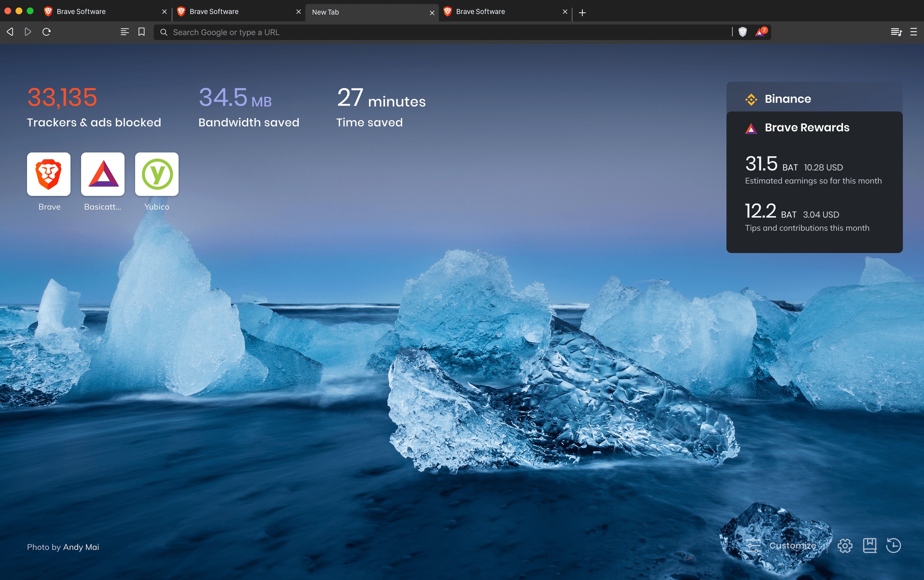
Task: Click the Binance logo icon in widget
Action: [751, 99]
